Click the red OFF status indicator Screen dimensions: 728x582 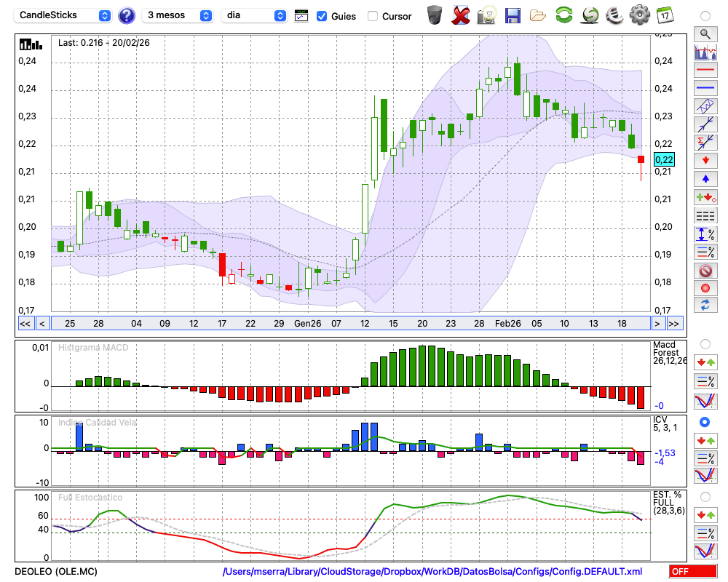(692, 571)
